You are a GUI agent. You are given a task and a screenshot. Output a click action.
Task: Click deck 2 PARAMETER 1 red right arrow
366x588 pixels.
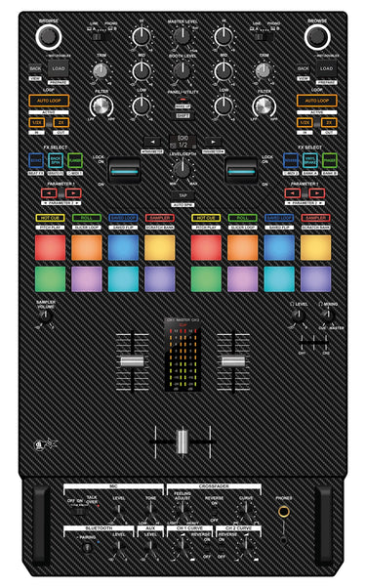pyautogui.click(x=317, y=193)
